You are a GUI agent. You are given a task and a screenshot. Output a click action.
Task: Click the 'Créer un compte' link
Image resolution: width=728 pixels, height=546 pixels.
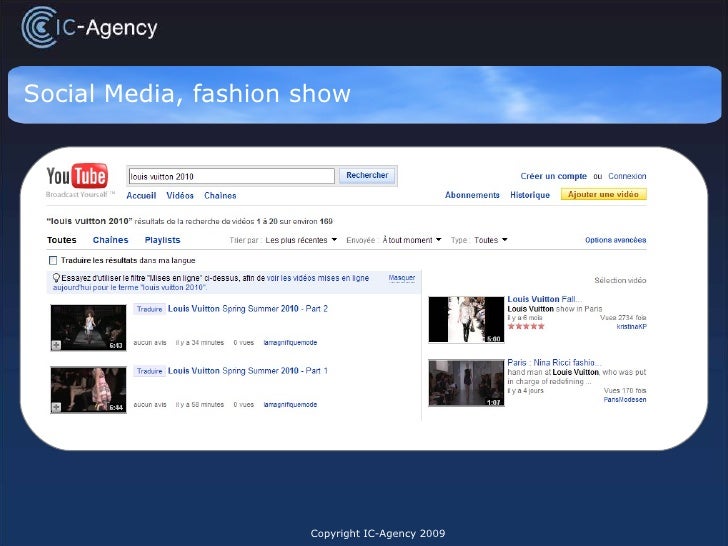tap(553, 176)
